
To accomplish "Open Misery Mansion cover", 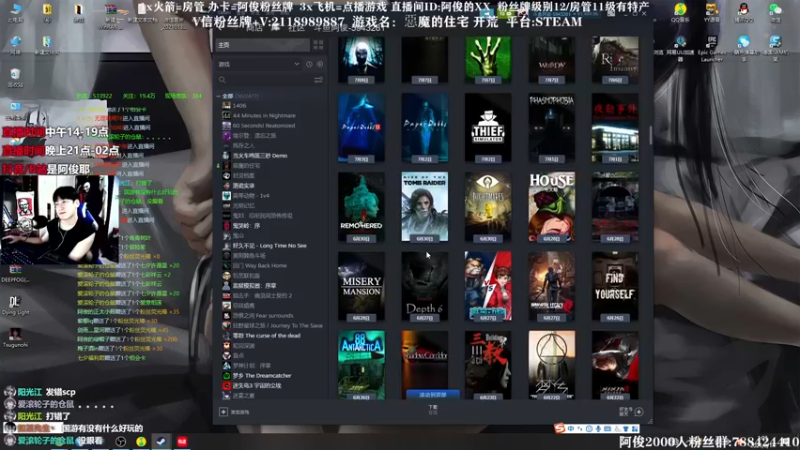I will (361, 286).
